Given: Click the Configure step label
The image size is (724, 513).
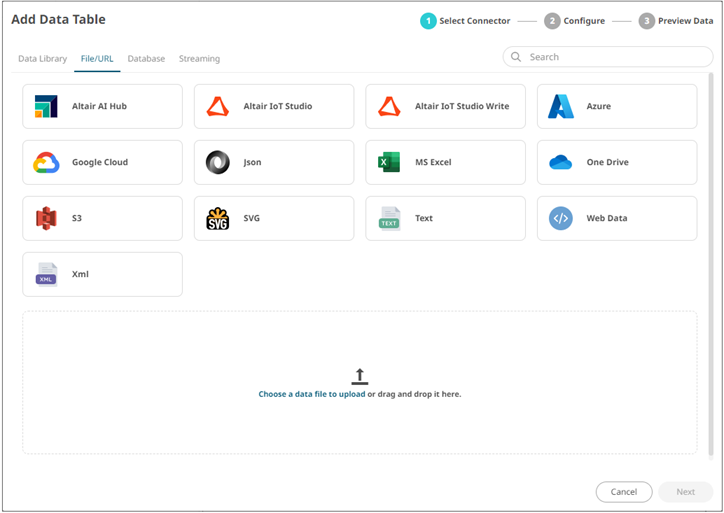Looking at the screenshot, I should click(x=584, y=21).
